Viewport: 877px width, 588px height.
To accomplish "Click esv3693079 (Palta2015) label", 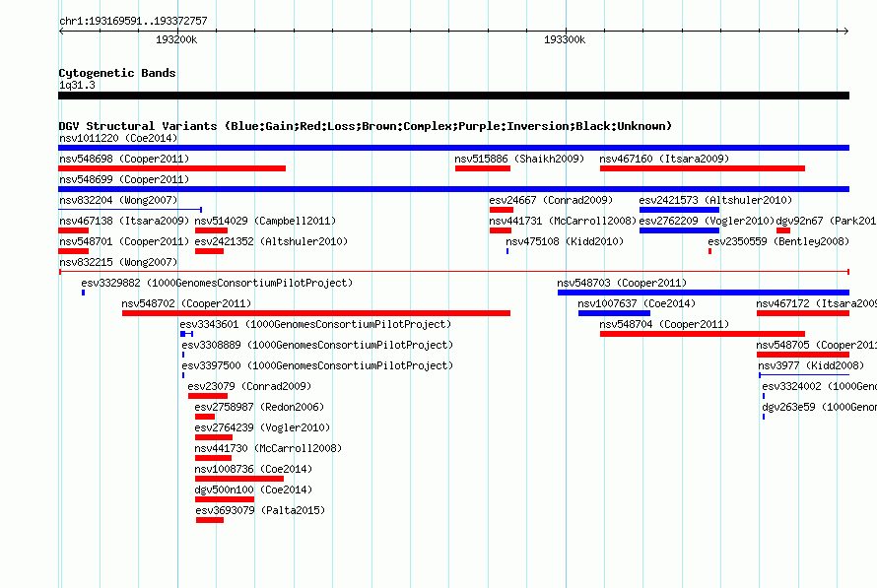I will [260, 510].
